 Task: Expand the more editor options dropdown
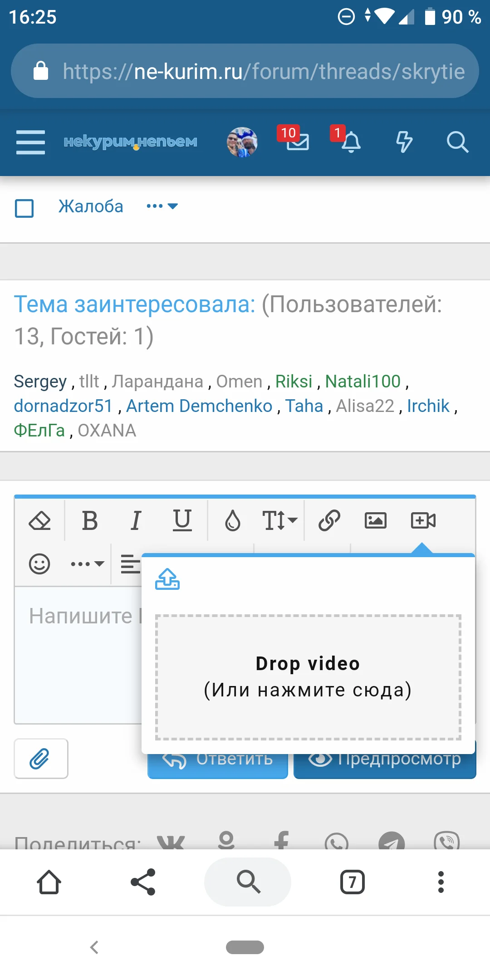pyautogui.click(x=88, y=564)
